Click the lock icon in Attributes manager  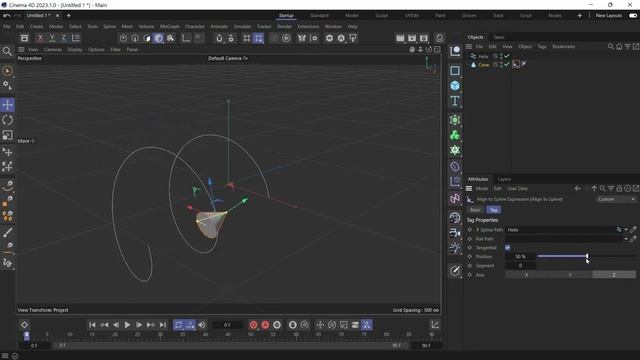click(x=619, y=189)
